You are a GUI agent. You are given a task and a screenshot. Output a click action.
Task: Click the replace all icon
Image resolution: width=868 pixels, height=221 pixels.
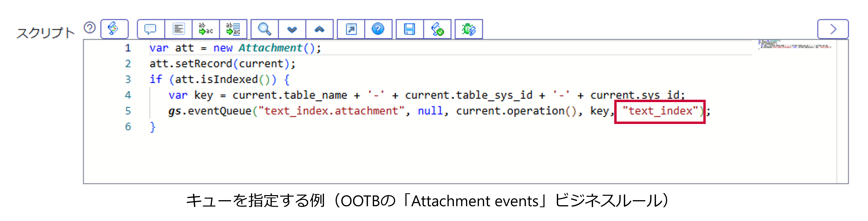pos(233,29)
